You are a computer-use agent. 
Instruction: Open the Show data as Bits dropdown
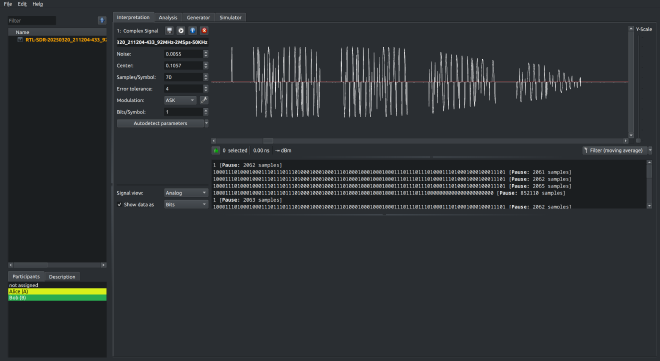coord(186,204)
